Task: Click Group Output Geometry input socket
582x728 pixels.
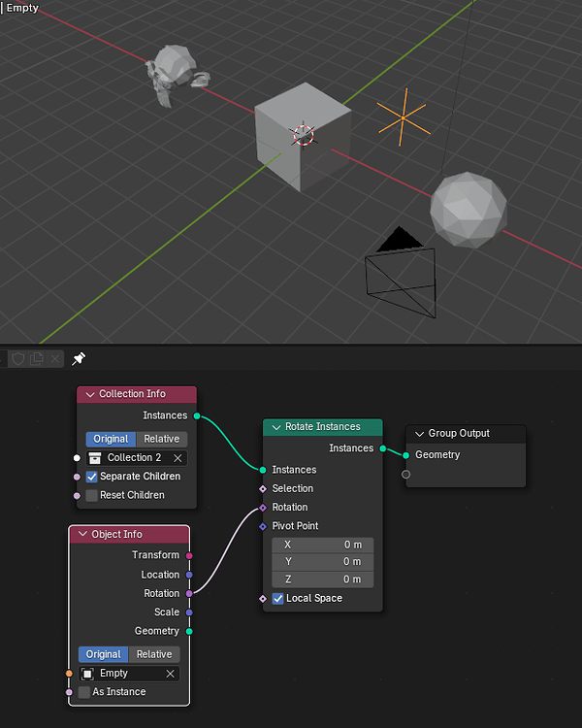Action: (x=406, y=455)
